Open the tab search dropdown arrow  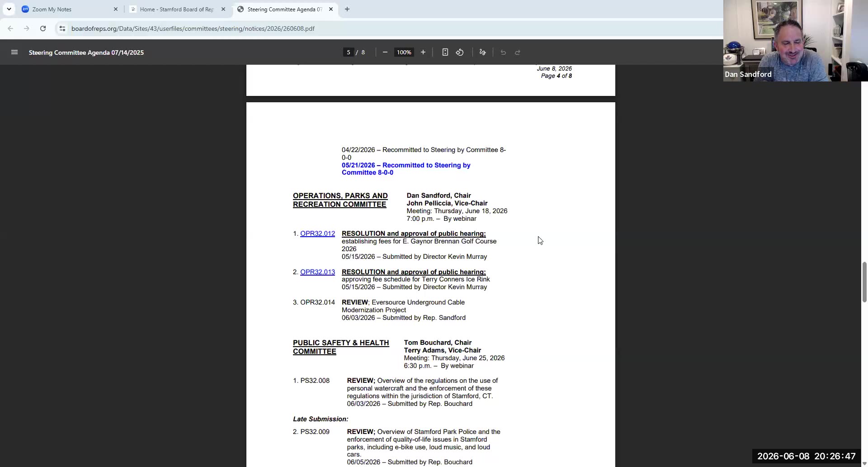pyautogui.click(x=9, y=9)
